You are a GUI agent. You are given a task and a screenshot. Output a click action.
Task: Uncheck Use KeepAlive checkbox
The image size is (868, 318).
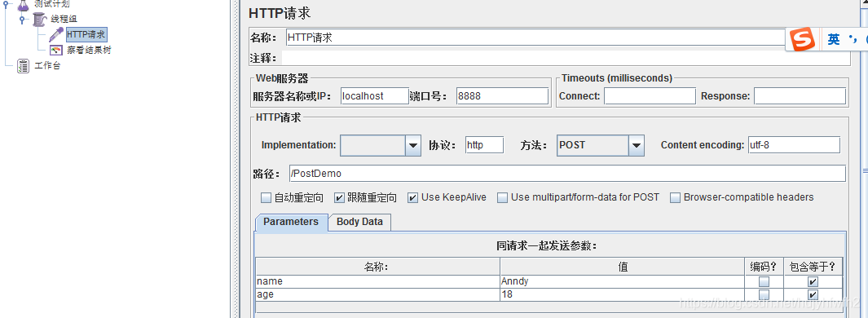412,198
